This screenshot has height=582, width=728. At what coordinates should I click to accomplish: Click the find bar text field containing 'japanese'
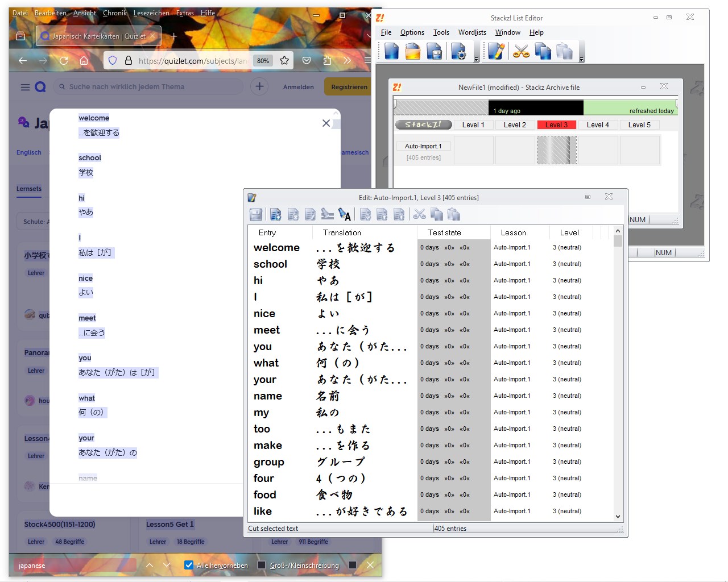coord(76,566)
